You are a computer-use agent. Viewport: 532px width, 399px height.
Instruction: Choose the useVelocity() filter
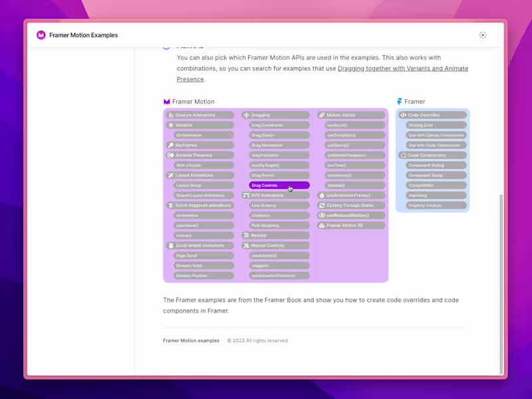[355, 175]
